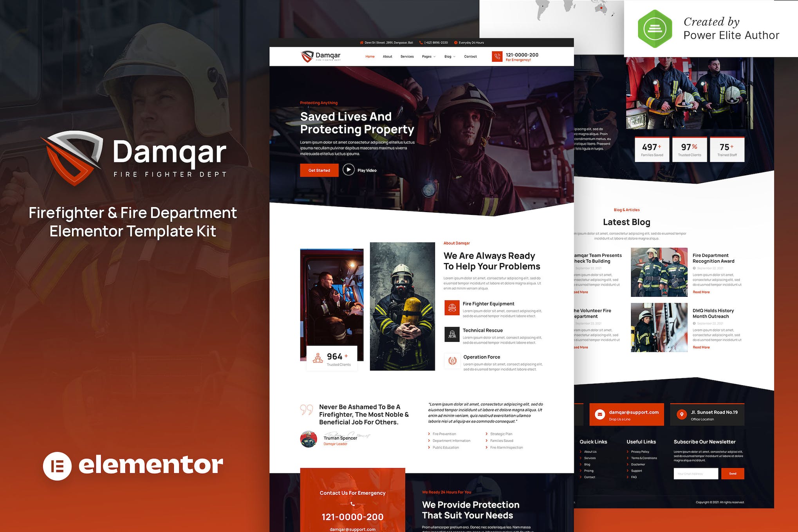Click the Damqar shield logo icon
This screenshot has height=532, width=798.
tap(297, 58)
